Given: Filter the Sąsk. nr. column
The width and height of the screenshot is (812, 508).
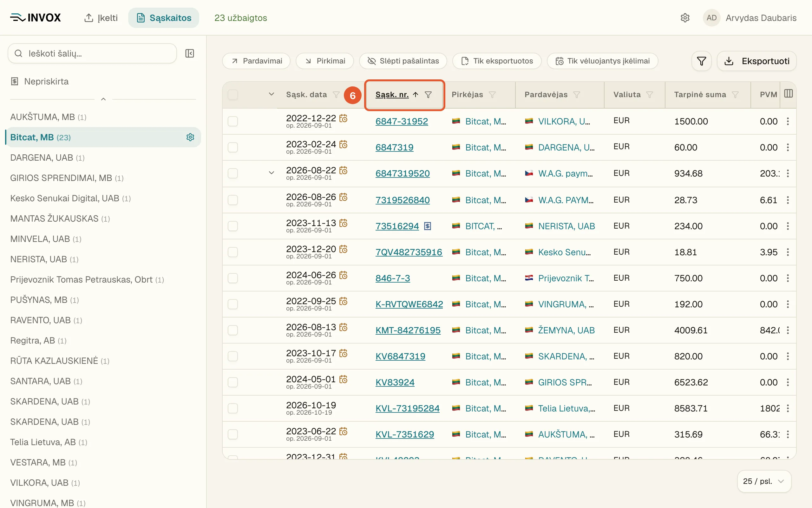Looking at the screenshot, I should tap(428, 95).
